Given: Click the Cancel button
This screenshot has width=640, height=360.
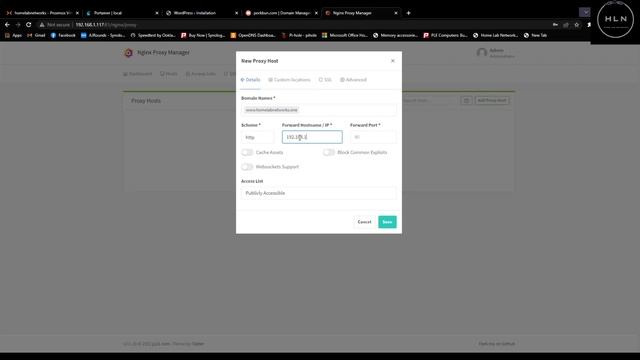Looking at the screenshot, I should click(364, 222).
